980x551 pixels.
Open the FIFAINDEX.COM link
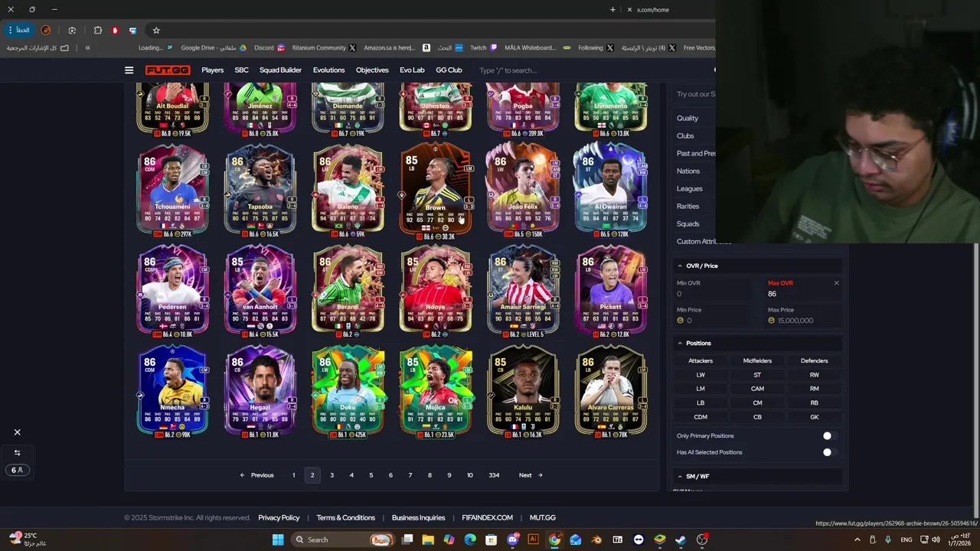pyautogui.click(x=487, y=518)
